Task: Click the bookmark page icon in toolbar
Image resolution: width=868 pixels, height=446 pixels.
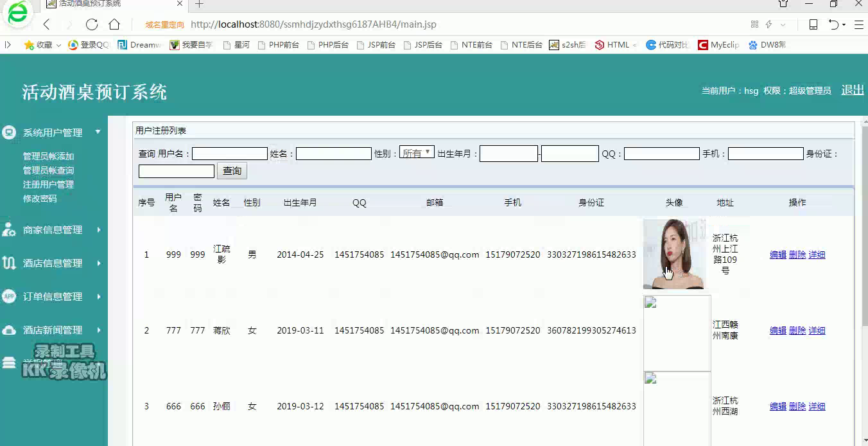Action: click(x=813, y=24)
